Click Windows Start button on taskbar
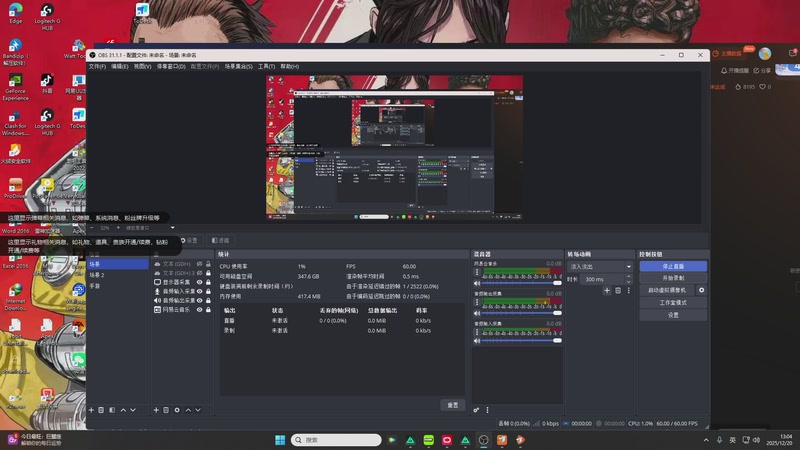Screen dimensions: 800x450 [x=280, y=440]
